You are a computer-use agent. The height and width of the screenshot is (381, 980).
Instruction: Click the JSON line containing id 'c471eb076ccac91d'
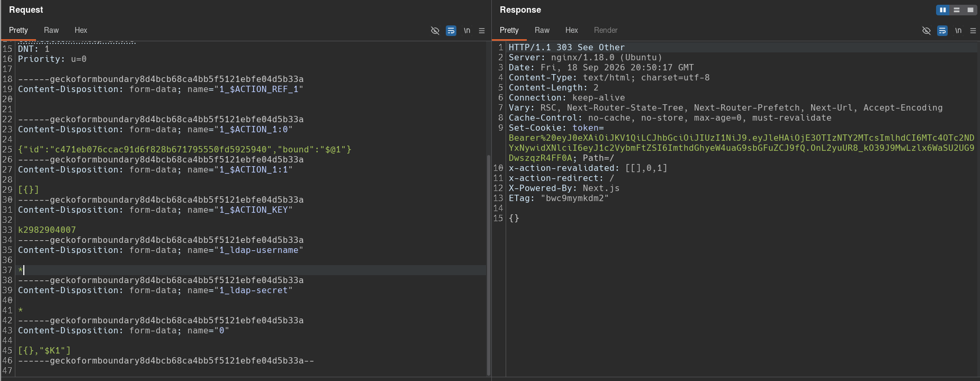coord(185,150)
